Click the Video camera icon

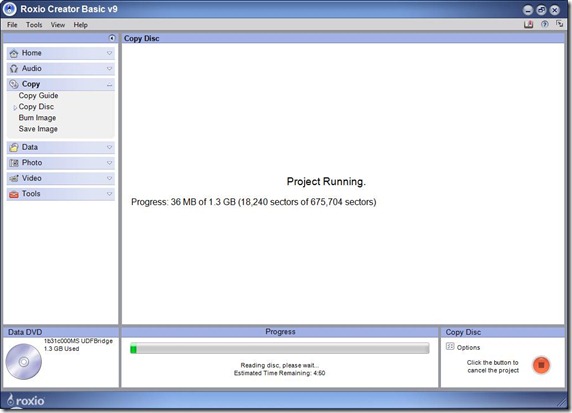coord(14,178)
